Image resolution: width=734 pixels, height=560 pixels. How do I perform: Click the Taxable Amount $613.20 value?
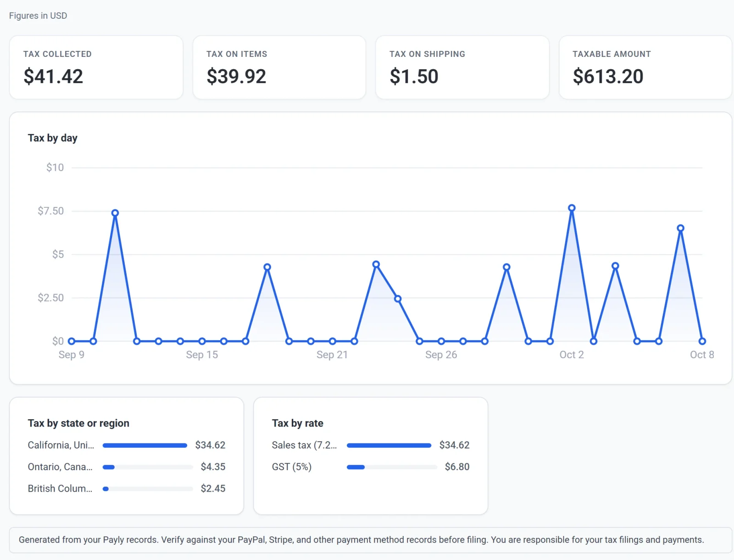[x=608, y=76]
